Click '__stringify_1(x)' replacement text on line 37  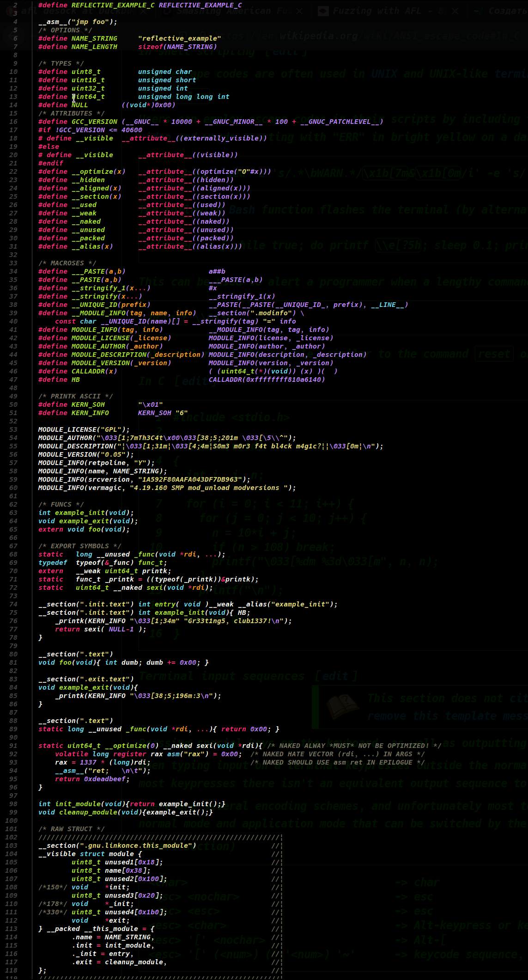(242, 296)
